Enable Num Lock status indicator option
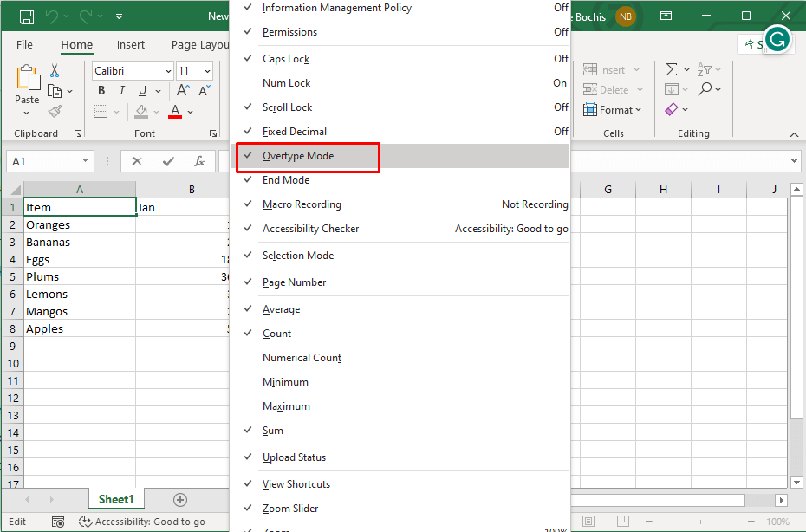 click(x=286, y=83)
